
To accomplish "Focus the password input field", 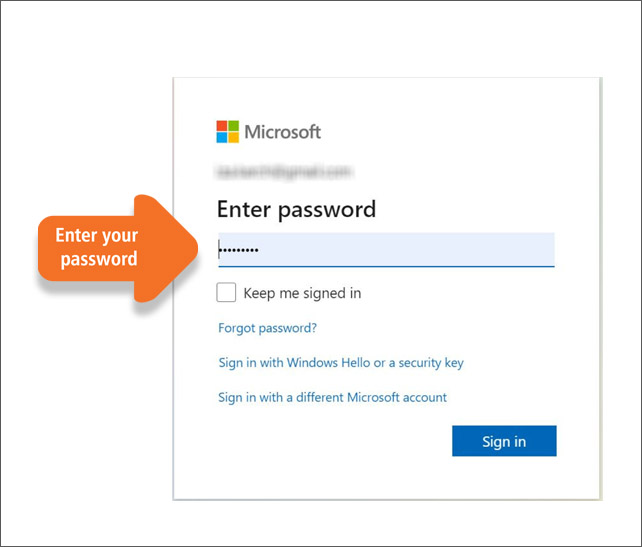I will (x=386, y=249).
